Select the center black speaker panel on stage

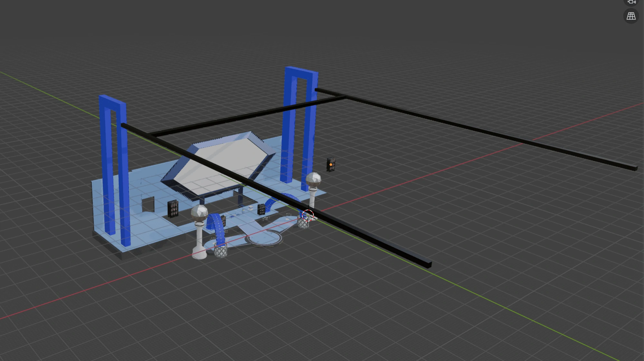coord(261,209)
